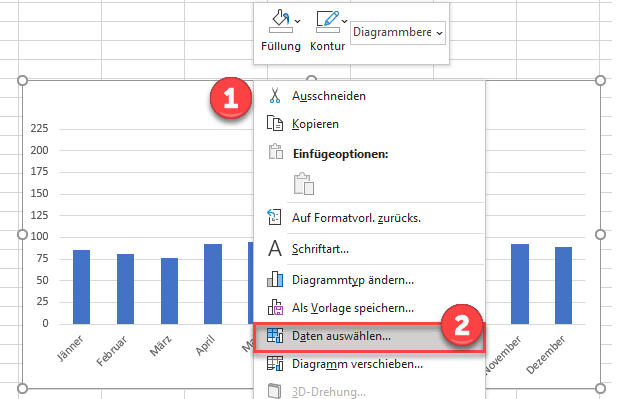
Task: Click the Jänner axis label
Action: 70,348
